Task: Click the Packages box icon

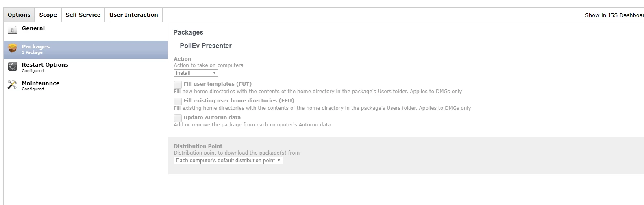Action: point(13,48)
